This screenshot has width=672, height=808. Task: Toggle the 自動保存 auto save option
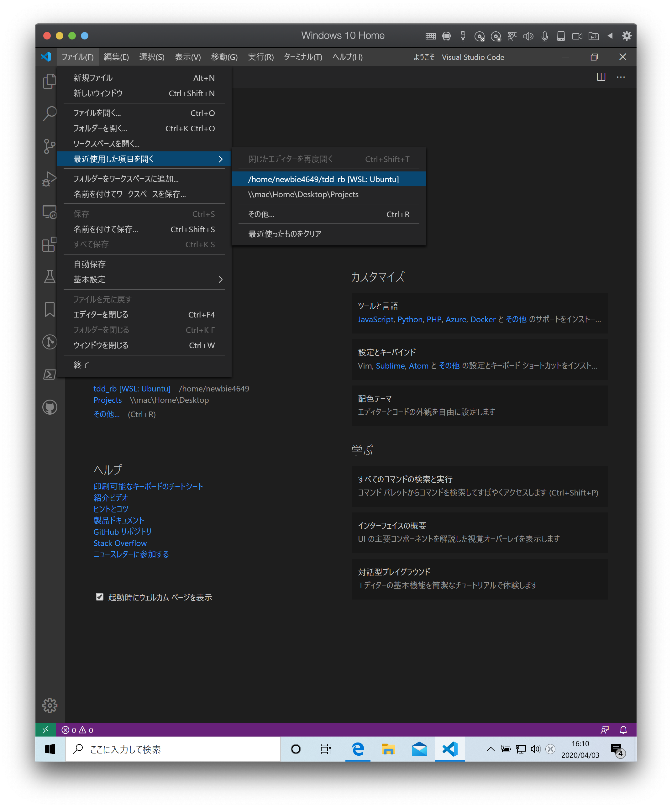click(90, 264)
